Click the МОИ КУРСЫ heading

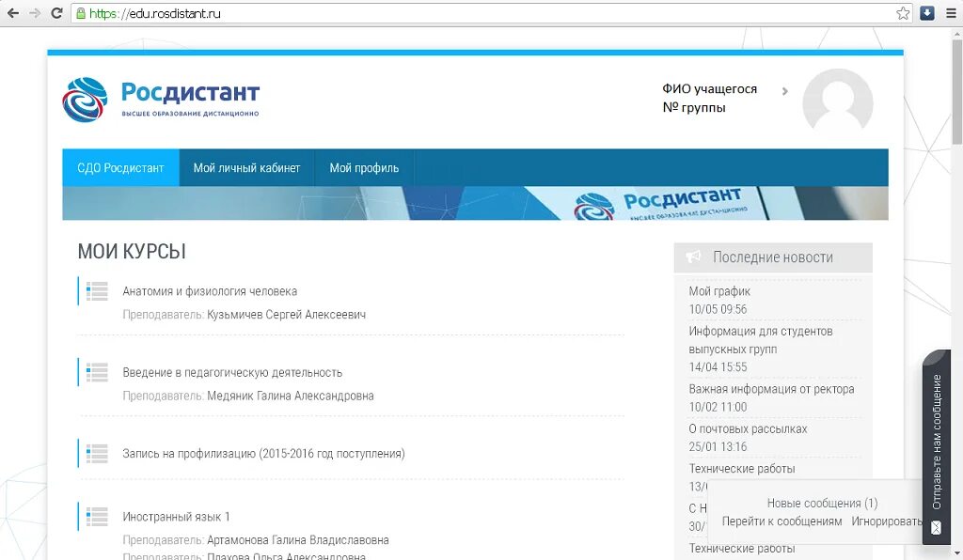(132, 252)
